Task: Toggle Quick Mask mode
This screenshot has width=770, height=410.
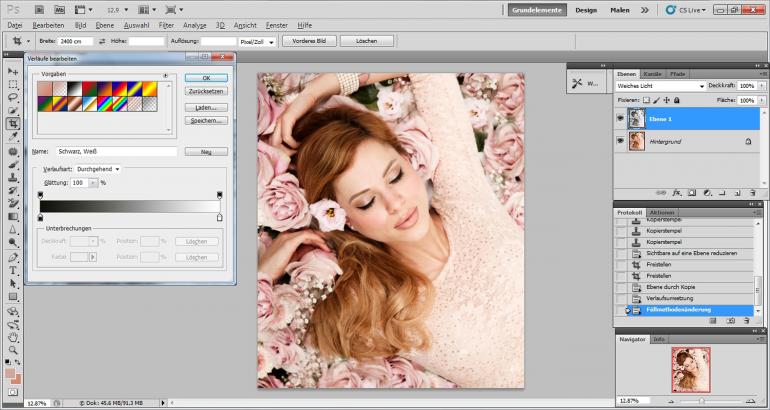Action: (x=13, y=392)
